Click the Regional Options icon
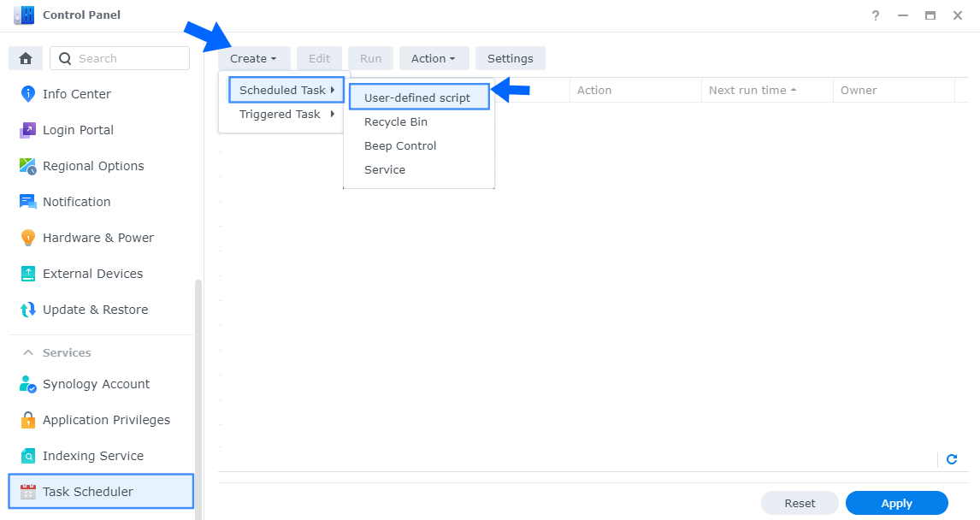 coord(28,166)
